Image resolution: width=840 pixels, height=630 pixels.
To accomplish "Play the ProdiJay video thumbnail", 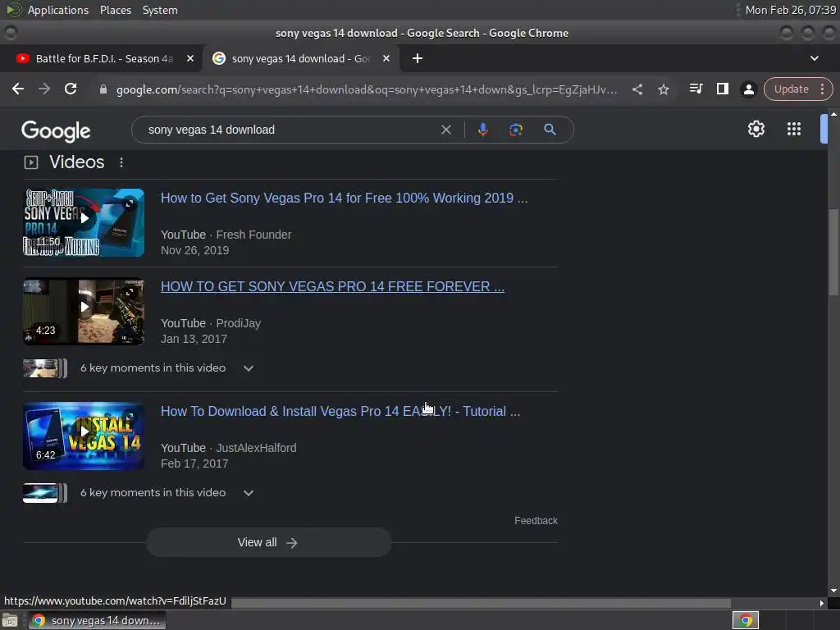I will click(x=84, y=311).
